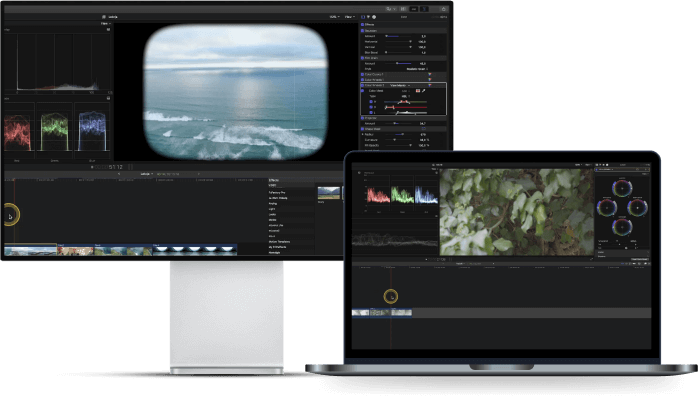Click the left Shadows color wheel on laptop
The image size is (698, 398).
pos(606,207)
